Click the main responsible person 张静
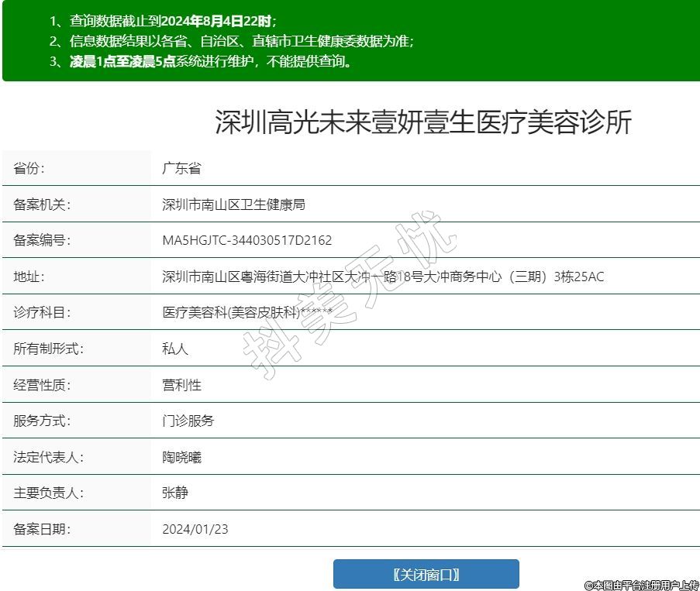The height and width of the screenshot is (591, 700). point(175,493)
